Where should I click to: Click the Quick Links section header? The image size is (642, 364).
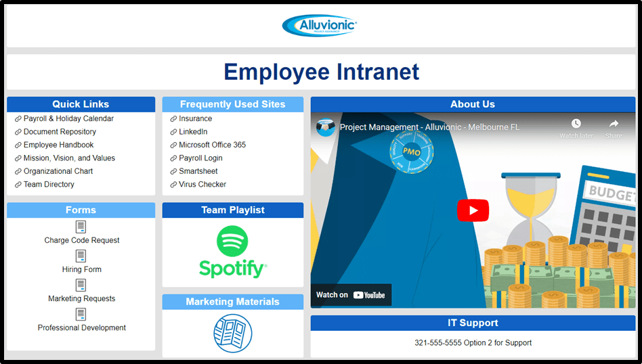(x=81, y=104)
